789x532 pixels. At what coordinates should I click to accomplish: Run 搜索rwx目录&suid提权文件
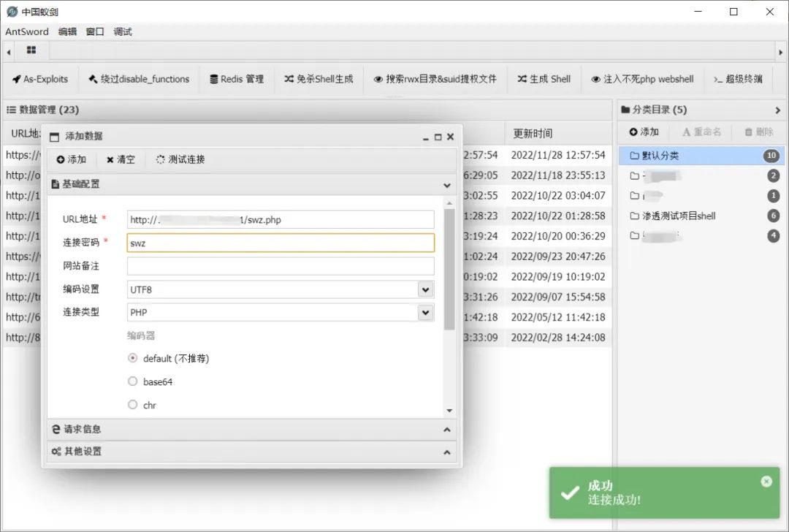(x=435, y=79)
